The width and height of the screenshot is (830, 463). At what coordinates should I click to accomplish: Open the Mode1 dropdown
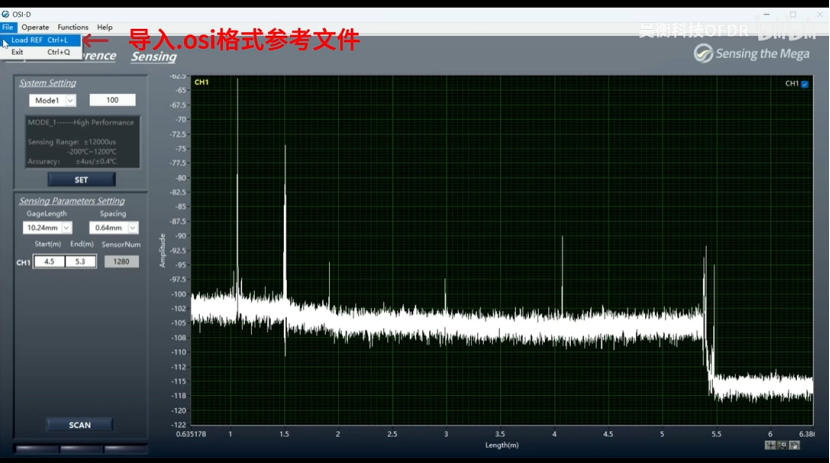[x=52, y=100]
